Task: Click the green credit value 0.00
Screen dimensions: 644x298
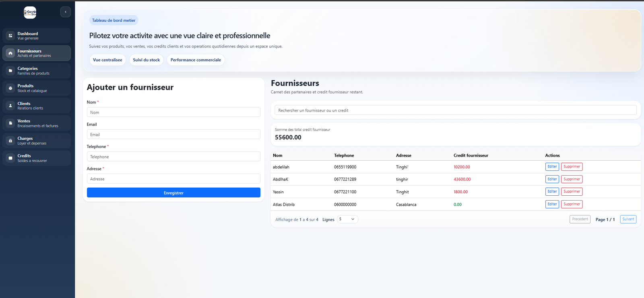Action: point(458,205)
